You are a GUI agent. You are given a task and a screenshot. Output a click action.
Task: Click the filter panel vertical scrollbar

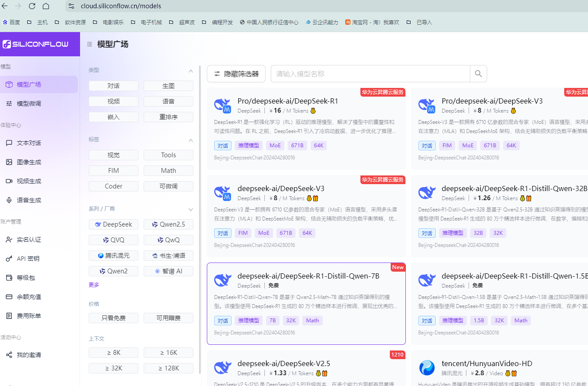tap(199, 220)
